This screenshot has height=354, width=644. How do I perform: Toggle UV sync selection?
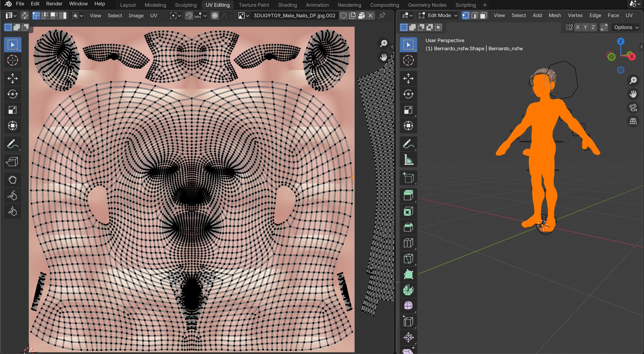tap(25, 15)
